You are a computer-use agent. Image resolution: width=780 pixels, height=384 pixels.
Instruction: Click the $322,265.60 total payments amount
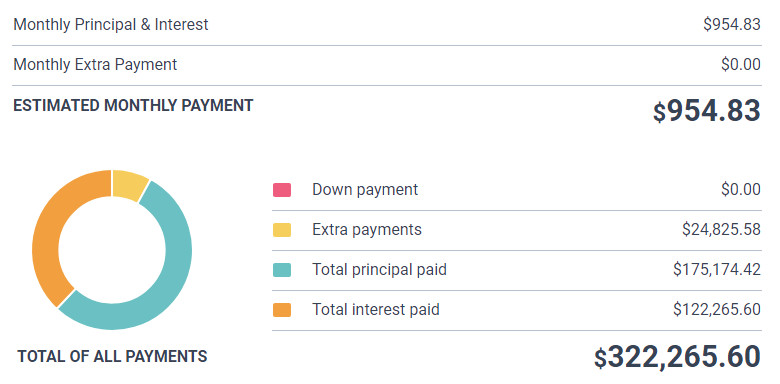tap(677, 357)
